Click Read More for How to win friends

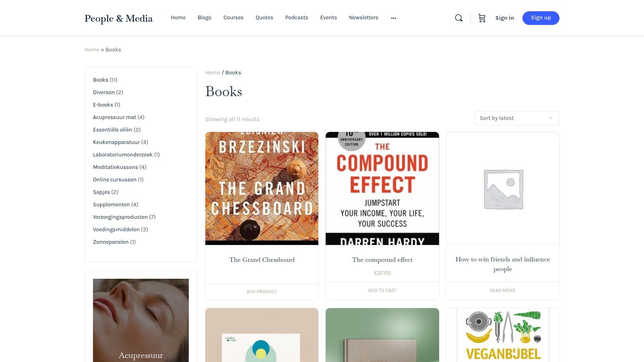tap(502, 290)
